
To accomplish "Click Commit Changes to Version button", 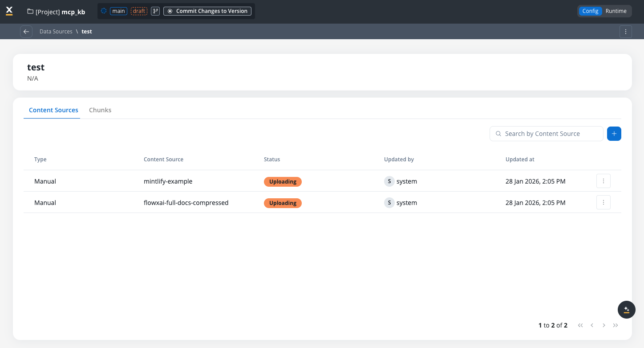I will click(x=207, y=11).
